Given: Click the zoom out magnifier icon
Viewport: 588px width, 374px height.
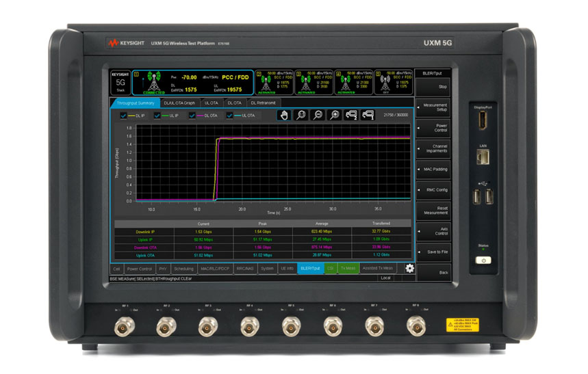Looking at the screenshot, I should [x=318, y=116].
